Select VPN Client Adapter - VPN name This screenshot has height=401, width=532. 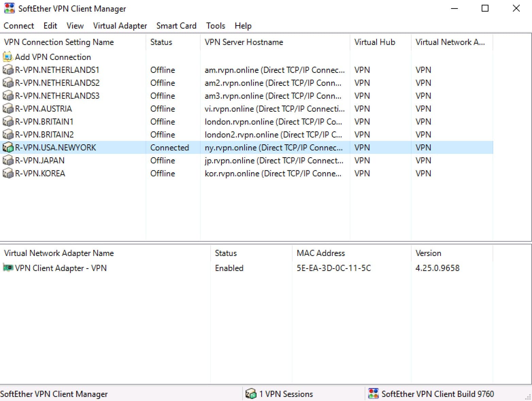(61, 268)
